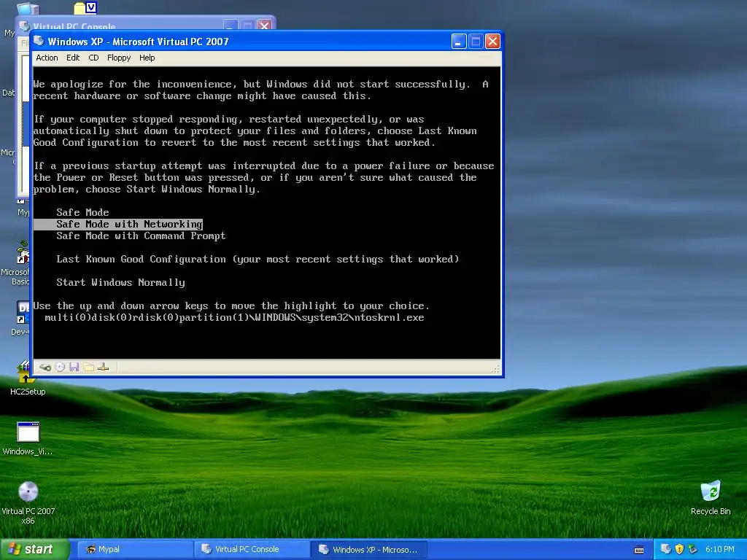The height and width of the screenshot is (560, 747).
Task: Click the shared folders status icon
Action: point(88,367)
